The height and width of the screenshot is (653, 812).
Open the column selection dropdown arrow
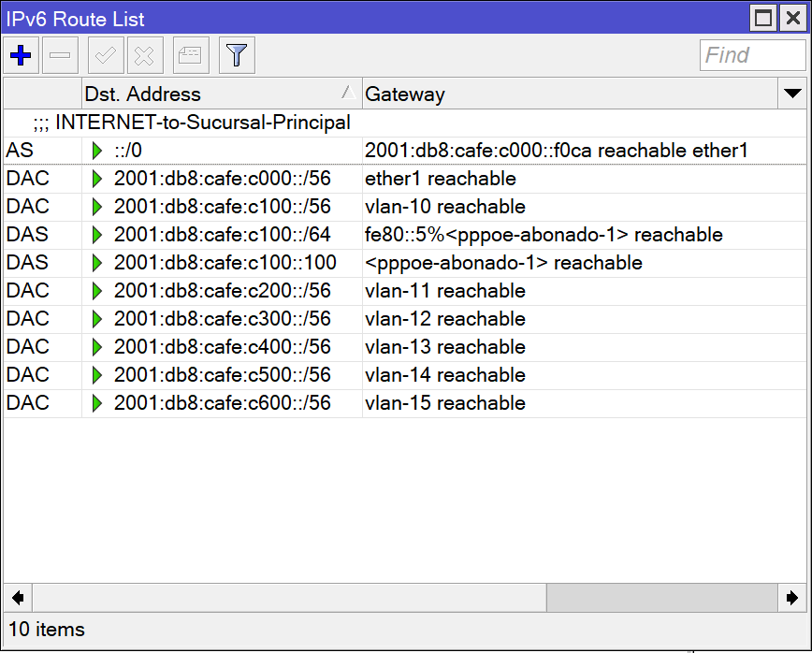click(x=792, y=94)
